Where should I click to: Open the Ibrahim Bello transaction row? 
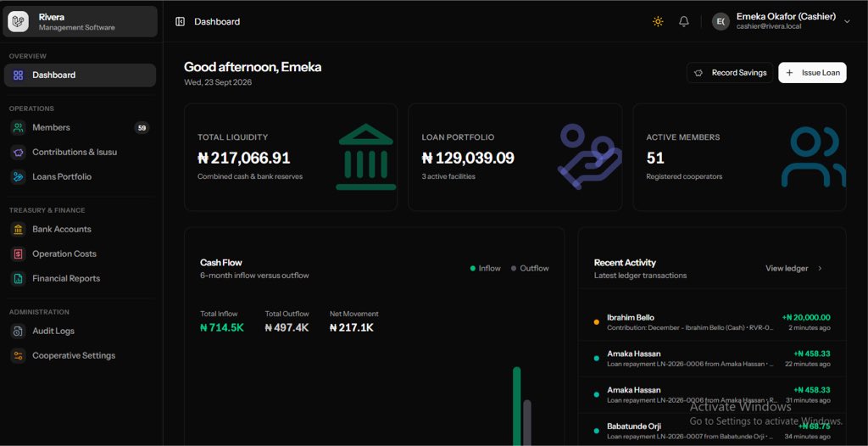point(712,322)
